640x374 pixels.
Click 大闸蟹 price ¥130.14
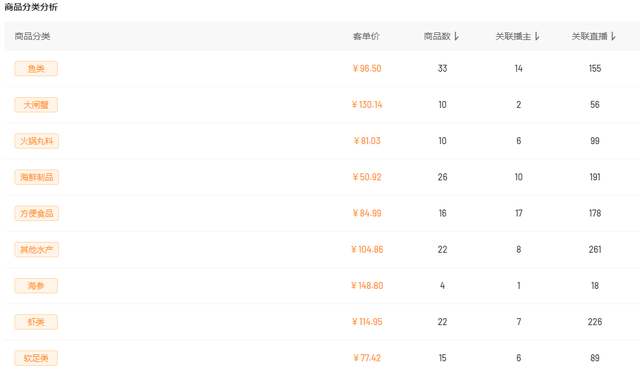tap(367, 105)
